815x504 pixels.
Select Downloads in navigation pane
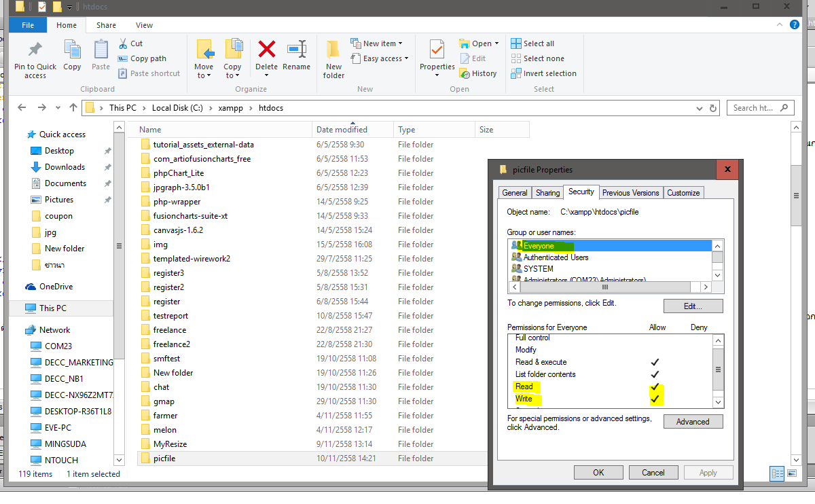(65, 167)
